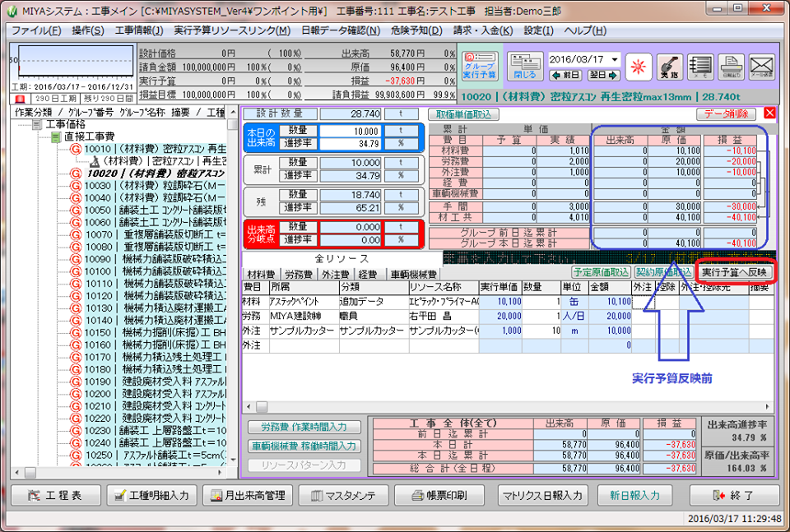Open the 請求・入金(K) menu
Image resolution: width=790 pixels, height=532 pixels.
tap(483, 30)
